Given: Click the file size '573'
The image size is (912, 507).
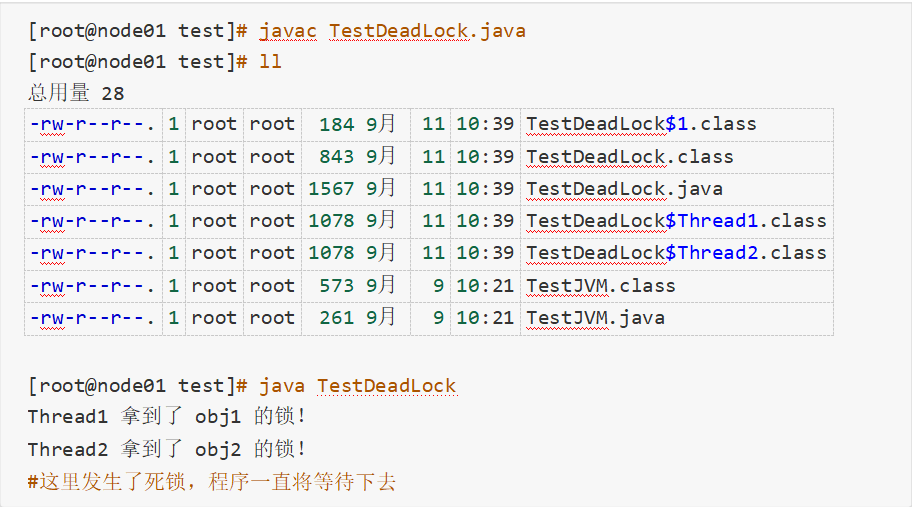Looking at the screenshot, I should click(x=337, y=286).
